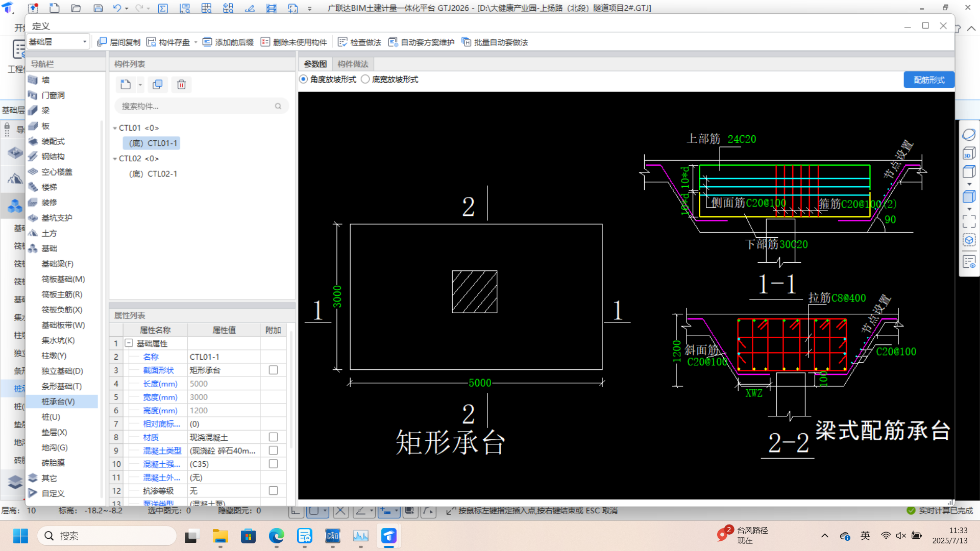Open the 基础层 floor dropdown
The width and height of the screenshot is (980, 551).
(x=58, y=42)
